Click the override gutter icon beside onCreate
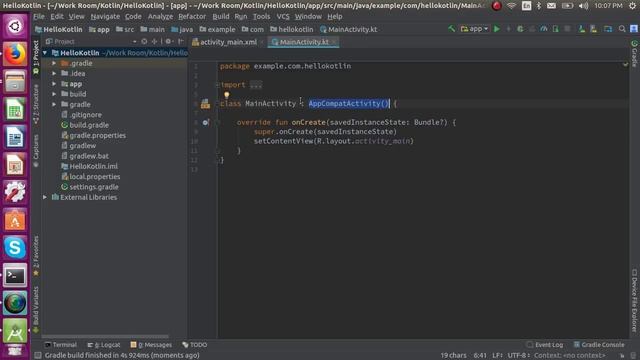The width and height of the screenshot is (640, 360). [x=206, y=122]
